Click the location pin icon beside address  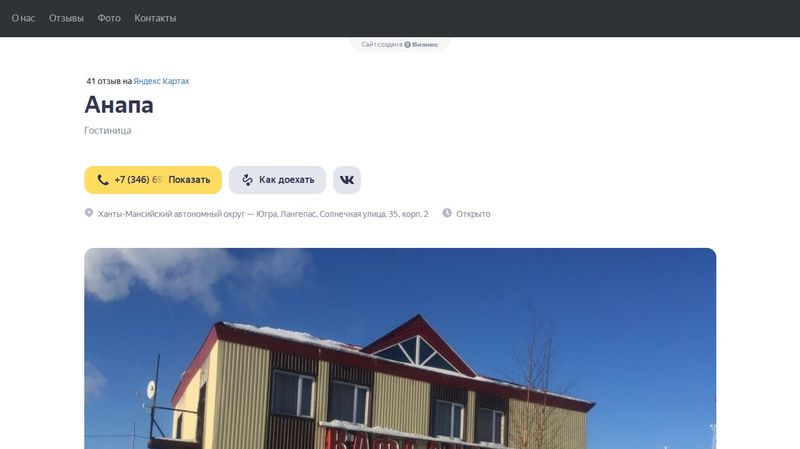coord(89,213)
